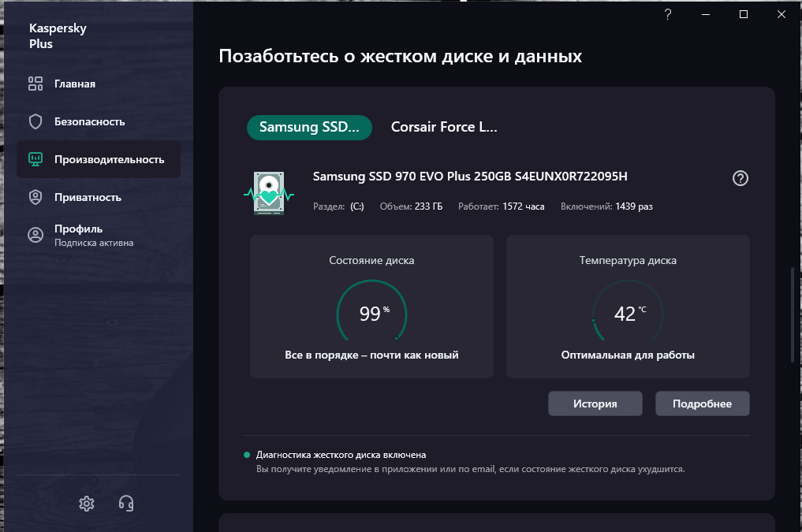Minimize the Kaspersky window
This screenshot has height=532, width=802.
point(705,14)
